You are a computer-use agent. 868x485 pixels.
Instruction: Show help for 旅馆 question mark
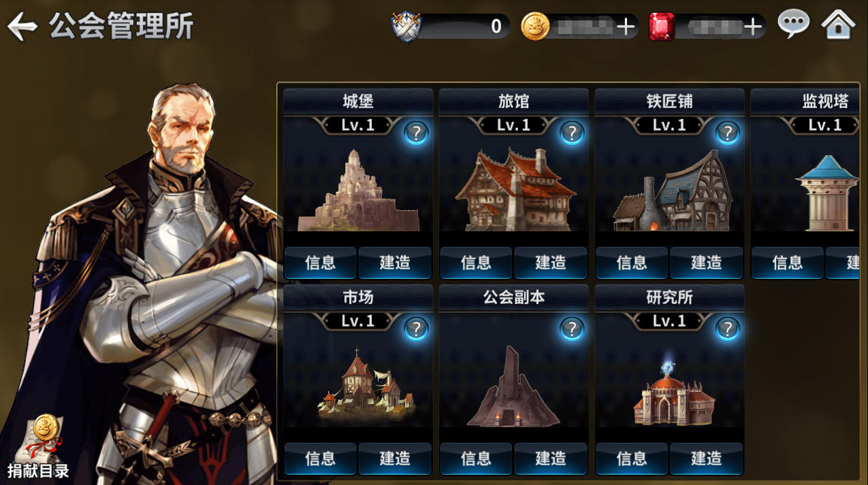[572, 133]
